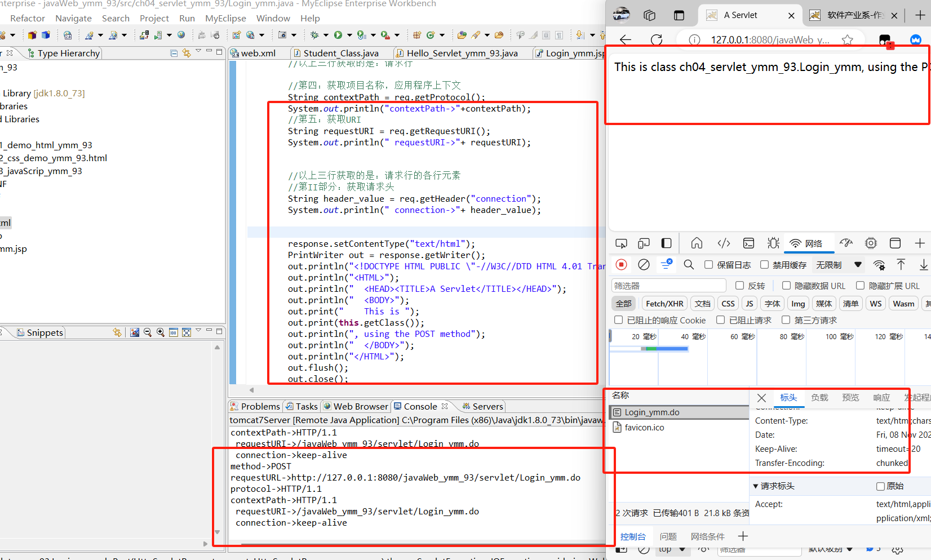This screenshot has height=560, width=931.
Task: Click the camera screenshot icon in MyEclipse toolbar
Action: [x=282, y=35]
